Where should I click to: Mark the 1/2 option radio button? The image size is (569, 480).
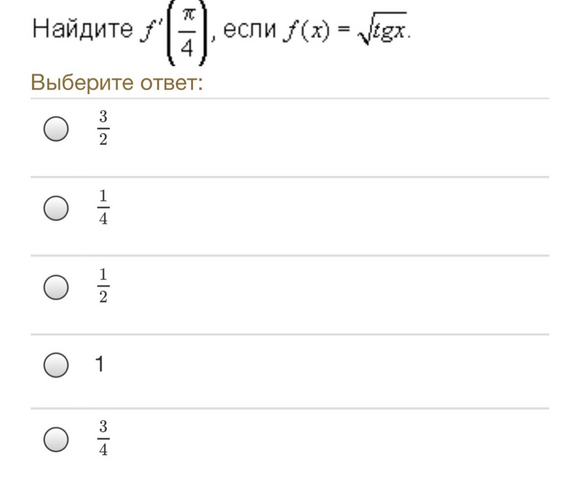click(x=56, y=287)
